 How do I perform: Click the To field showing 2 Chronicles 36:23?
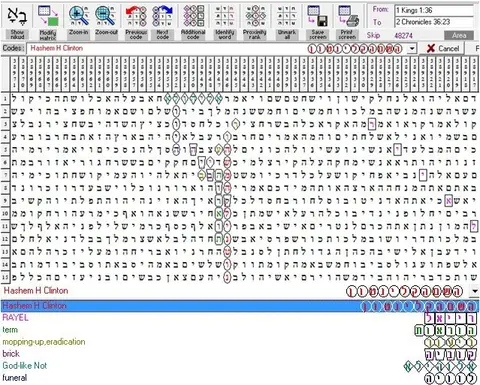(x=434, y=22)
